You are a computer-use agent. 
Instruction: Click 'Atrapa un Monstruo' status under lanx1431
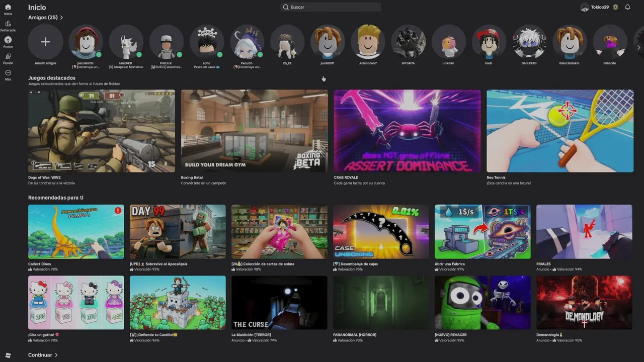pos(126,67)
